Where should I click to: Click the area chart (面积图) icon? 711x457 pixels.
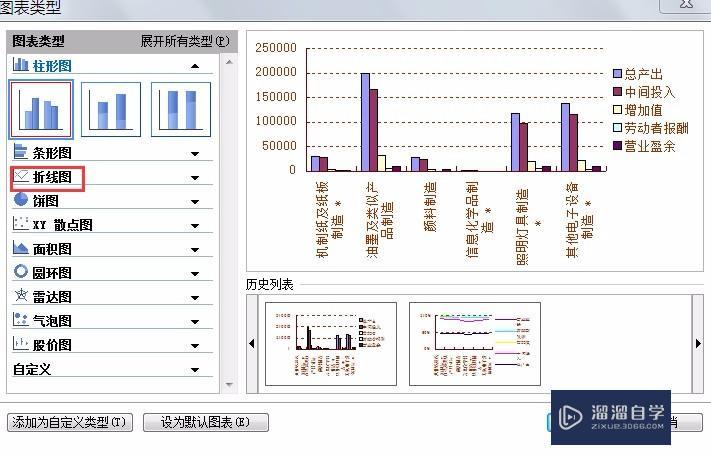[x=21, y=248]
